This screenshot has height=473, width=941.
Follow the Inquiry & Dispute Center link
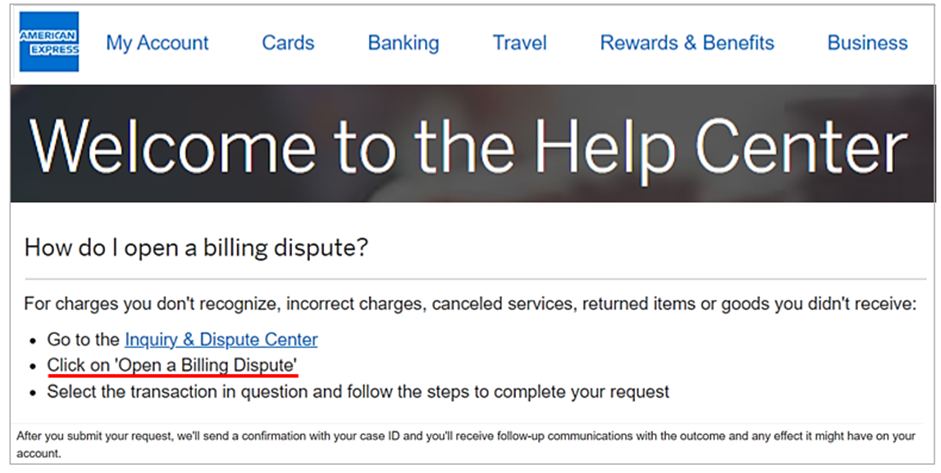click(221, 340)
